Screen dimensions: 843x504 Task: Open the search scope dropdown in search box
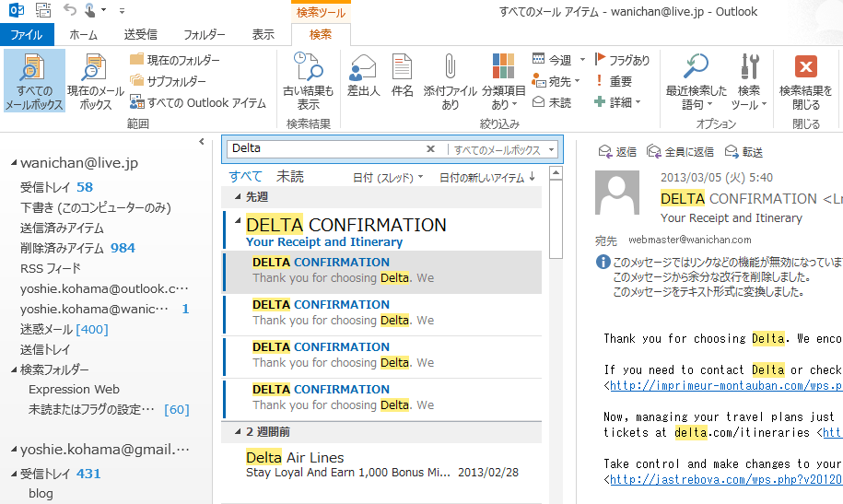tap(551, 149)
